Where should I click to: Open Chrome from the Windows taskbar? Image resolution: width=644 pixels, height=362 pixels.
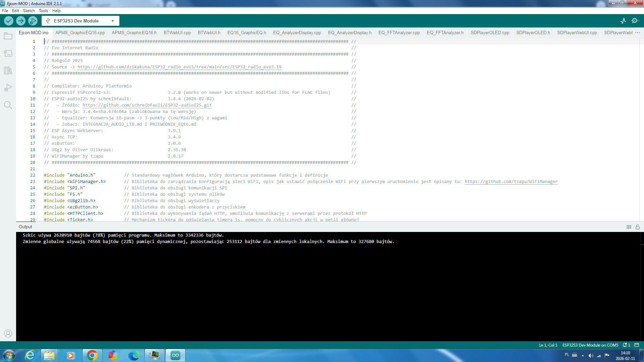click(x=92, y=355)
